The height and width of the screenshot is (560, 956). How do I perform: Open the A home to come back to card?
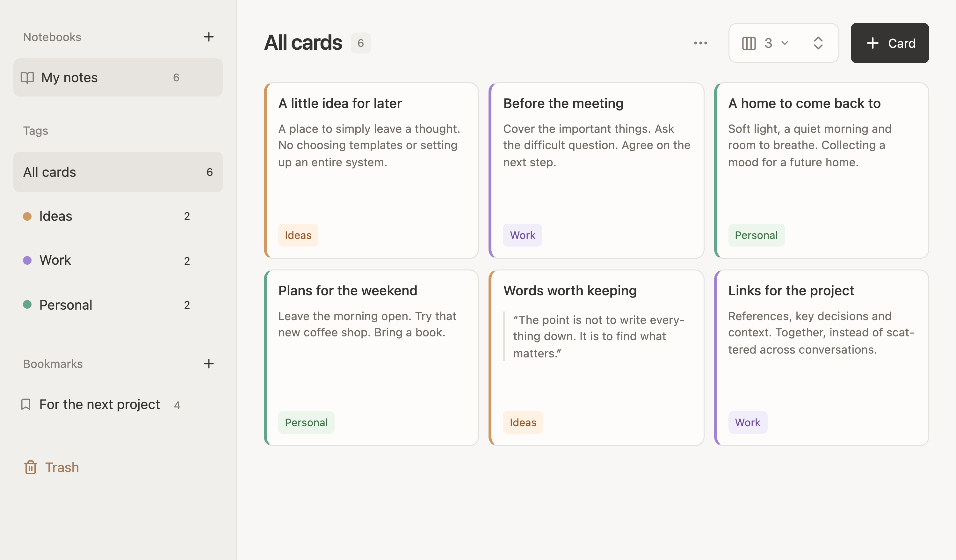(x=821, y=171)
